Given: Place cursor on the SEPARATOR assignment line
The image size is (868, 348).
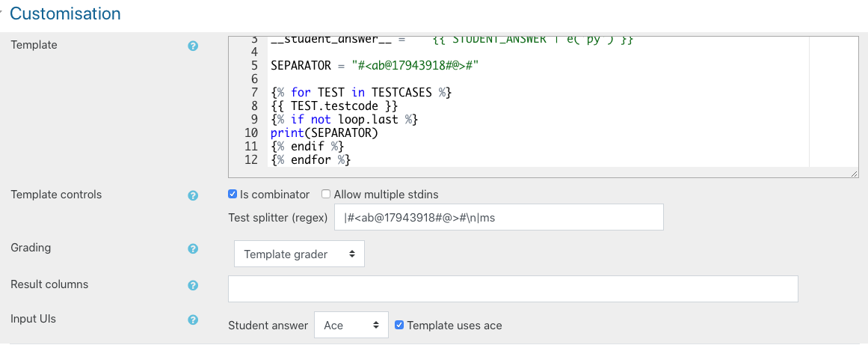Looking at the screenshot, I should point(374,65).
